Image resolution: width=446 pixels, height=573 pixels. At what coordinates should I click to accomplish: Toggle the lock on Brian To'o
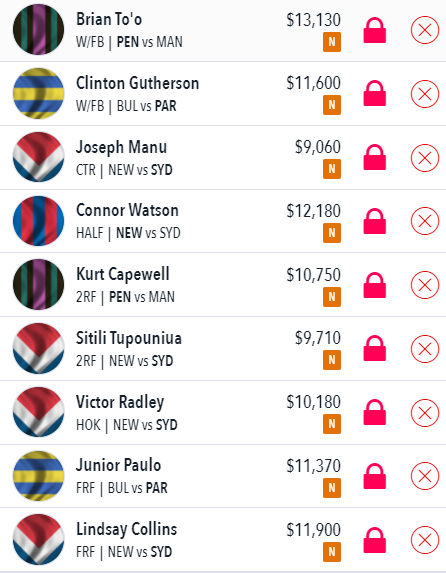tap(375, 31)
